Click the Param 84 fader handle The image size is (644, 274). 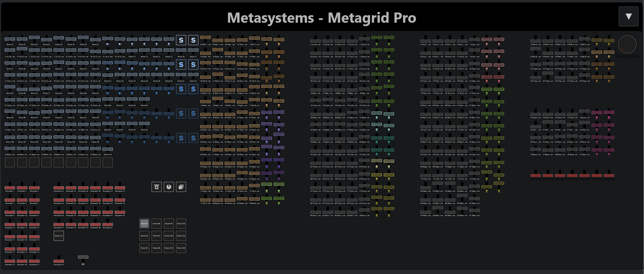pyautogui.click(x=144, y=123)
